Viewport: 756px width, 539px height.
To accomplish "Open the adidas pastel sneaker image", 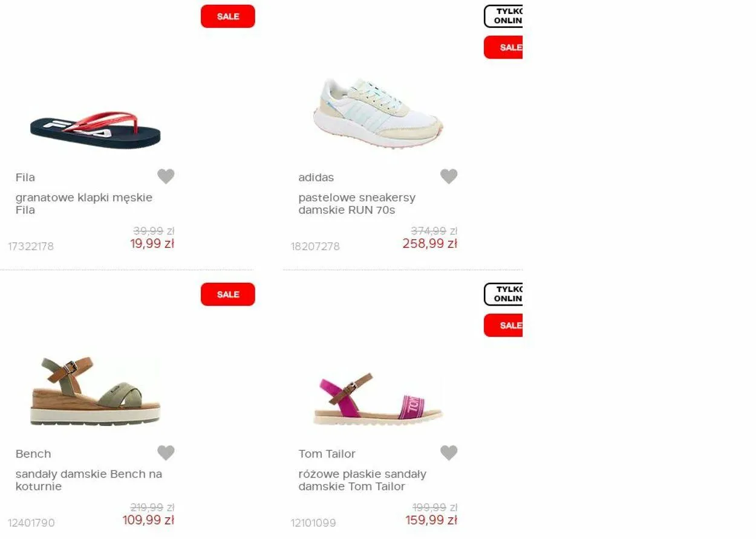I will click(379, 113).
